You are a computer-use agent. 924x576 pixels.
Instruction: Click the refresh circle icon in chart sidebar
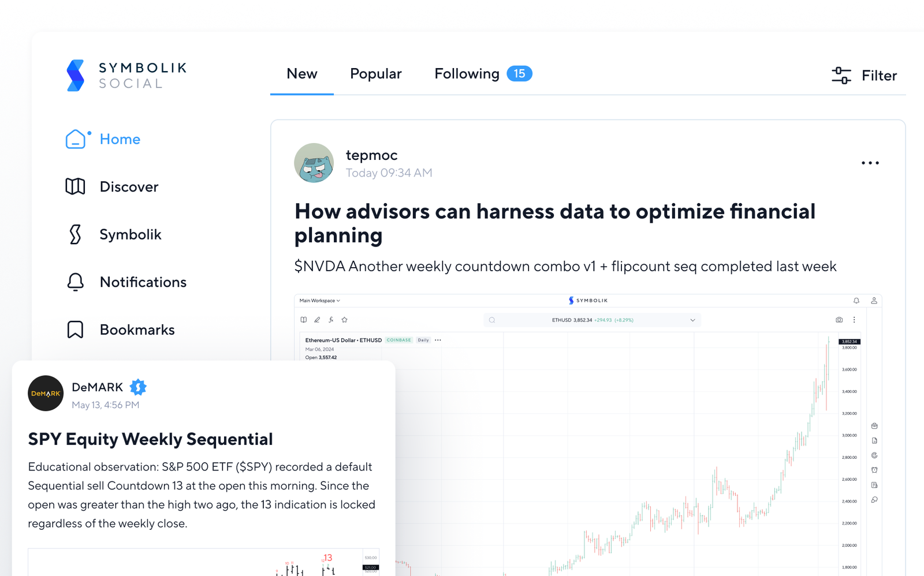[874, 455]
